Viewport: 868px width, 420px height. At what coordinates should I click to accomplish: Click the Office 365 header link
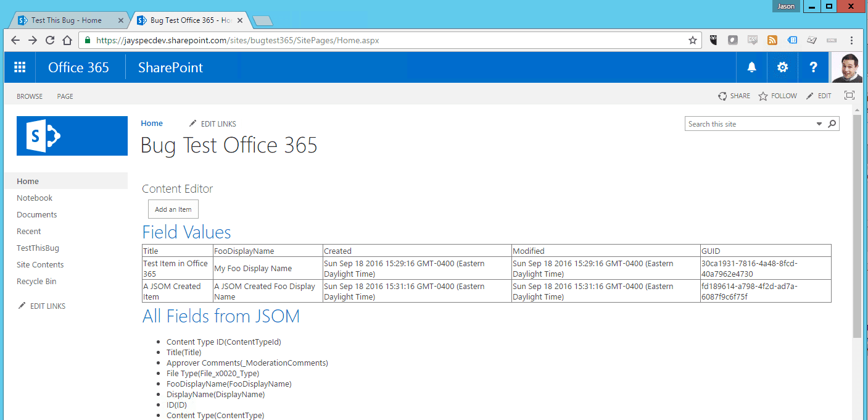click(x=78, y=67)
